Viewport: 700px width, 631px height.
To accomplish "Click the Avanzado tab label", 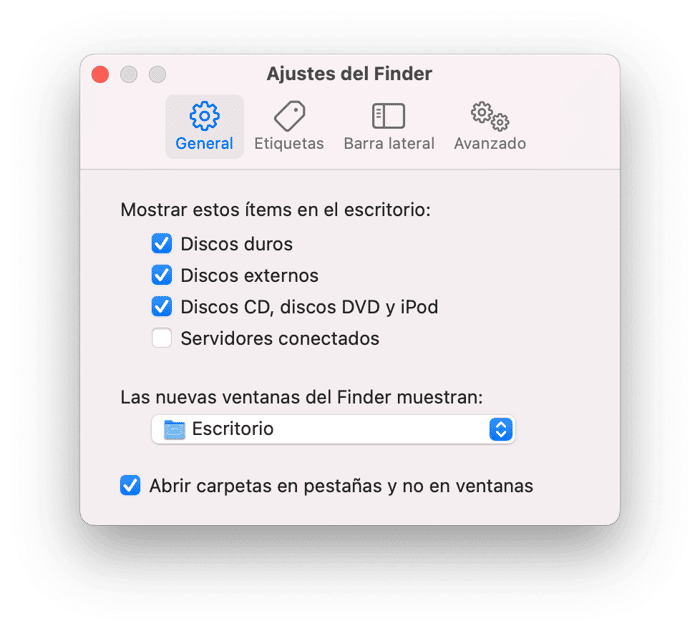I will [490, 144].
